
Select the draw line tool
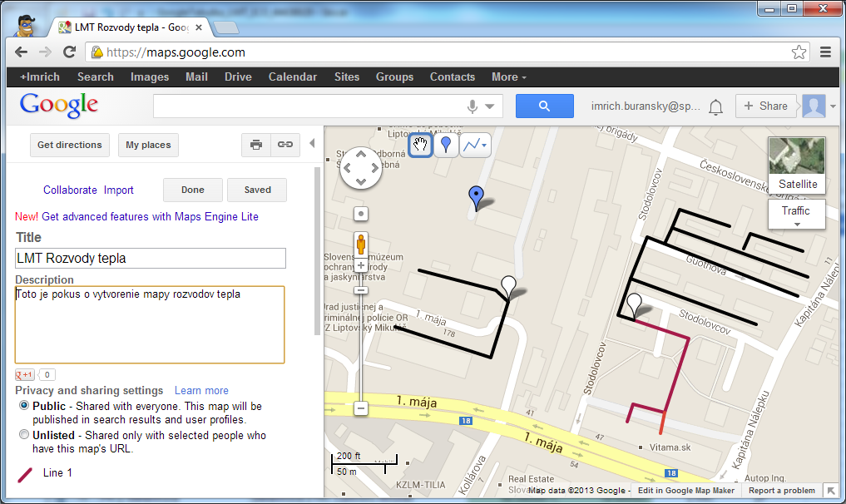pyautogui.click(x=471, y=145)
